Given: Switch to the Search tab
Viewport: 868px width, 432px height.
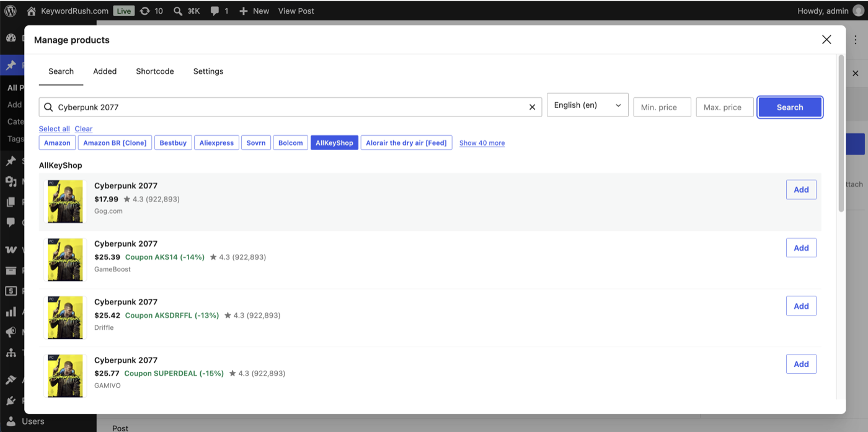Looking at the screenshot, I should [61, 71].
